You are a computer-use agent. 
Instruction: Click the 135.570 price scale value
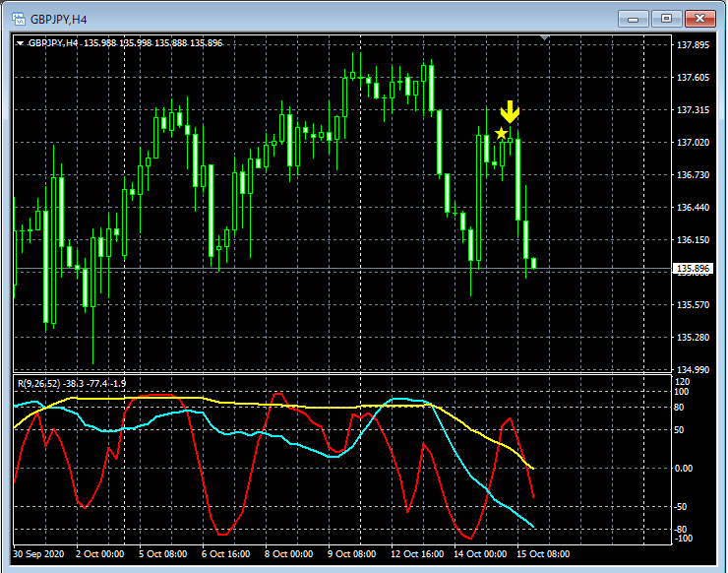(693, 305)
